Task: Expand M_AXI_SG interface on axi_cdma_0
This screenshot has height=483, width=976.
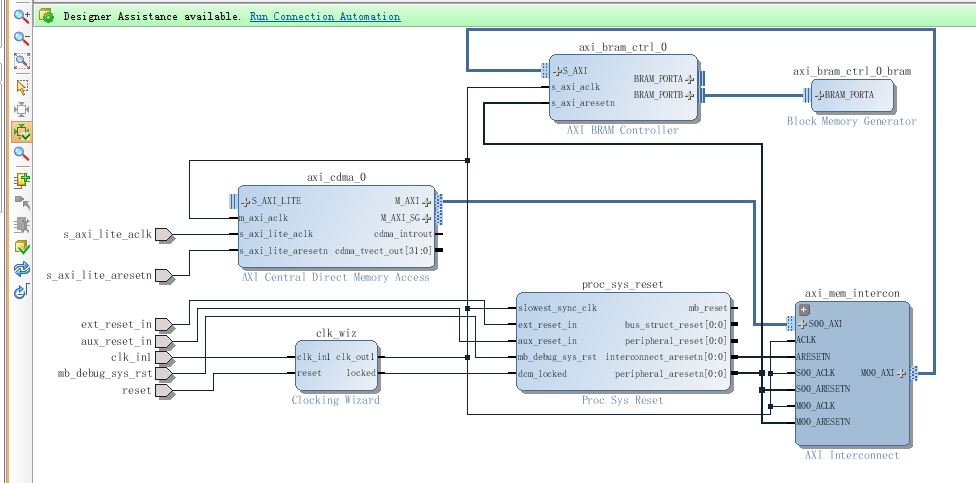Action: pyautogui.click(x=427, y=218)
